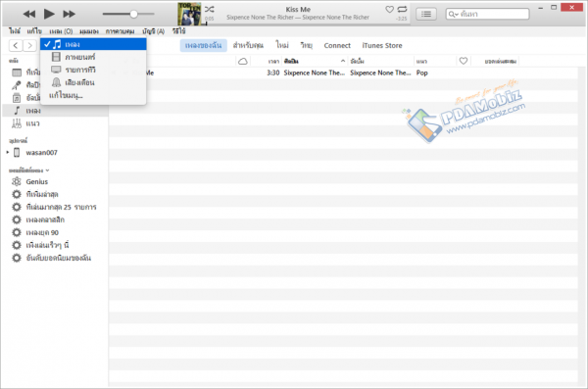The image size is (588, 389).
Task: Open เพลงคลาสสิก smart playlist
Action: 45,219
